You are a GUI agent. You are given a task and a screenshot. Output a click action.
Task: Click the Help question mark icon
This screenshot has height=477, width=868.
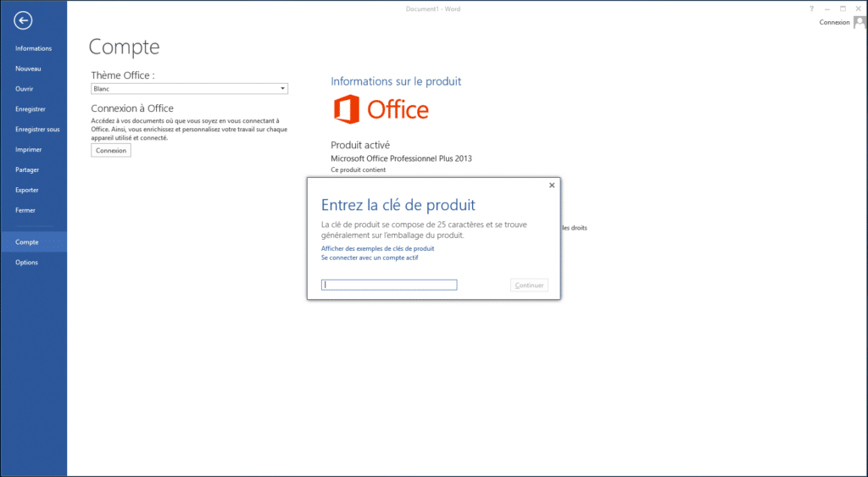[x=811, y=7]
